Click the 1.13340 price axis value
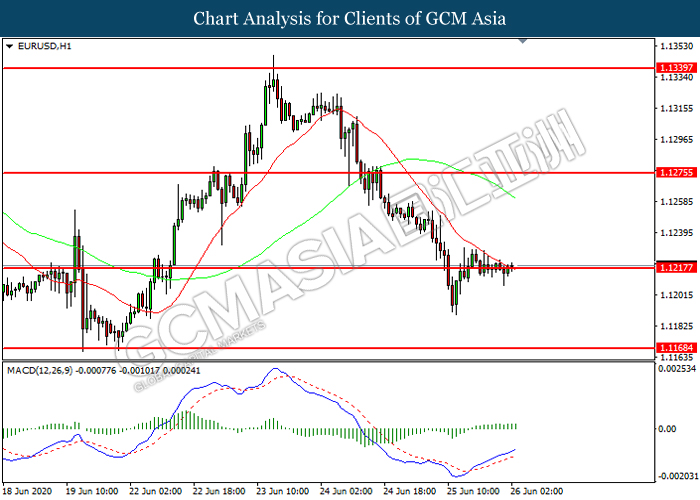 point(676,78)
